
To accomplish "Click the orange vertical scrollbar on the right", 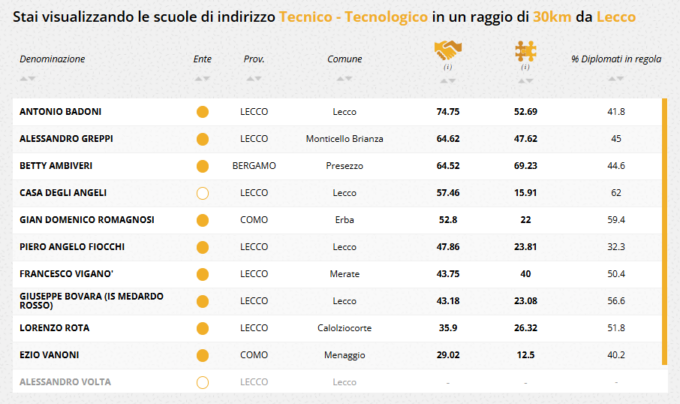I will click(x=665, y=230).
